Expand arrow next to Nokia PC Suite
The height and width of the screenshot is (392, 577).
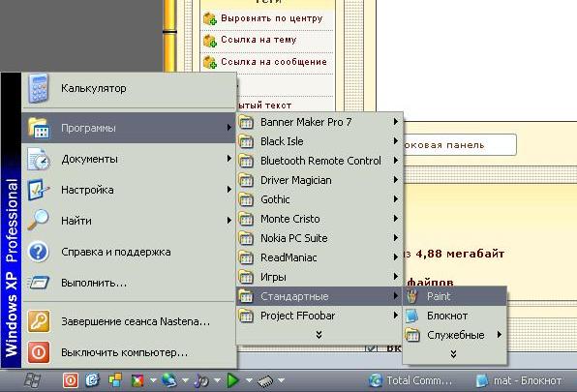point(396,237)
